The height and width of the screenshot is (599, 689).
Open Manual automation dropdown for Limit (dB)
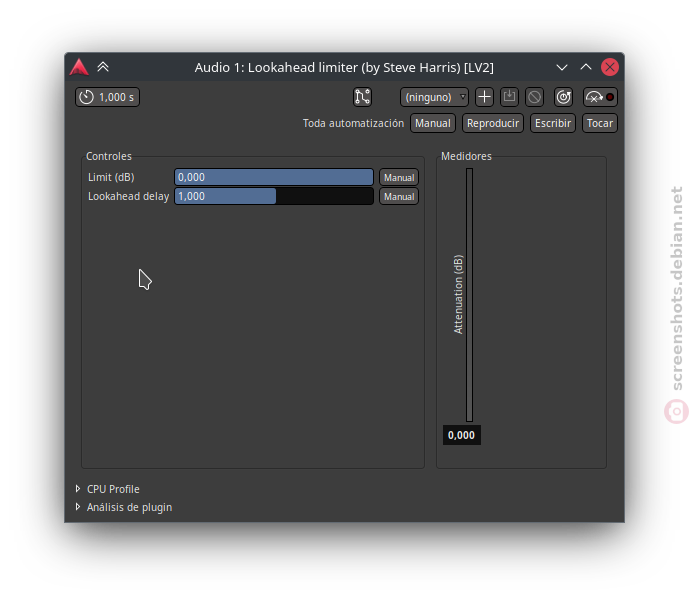click(x=399, y=178)
